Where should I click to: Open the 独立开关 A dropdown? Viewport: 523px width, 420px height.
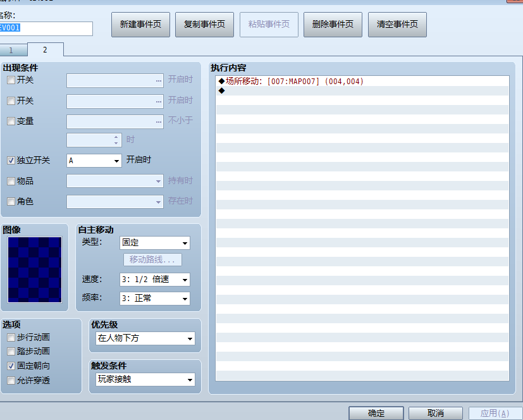pos(94,161)
